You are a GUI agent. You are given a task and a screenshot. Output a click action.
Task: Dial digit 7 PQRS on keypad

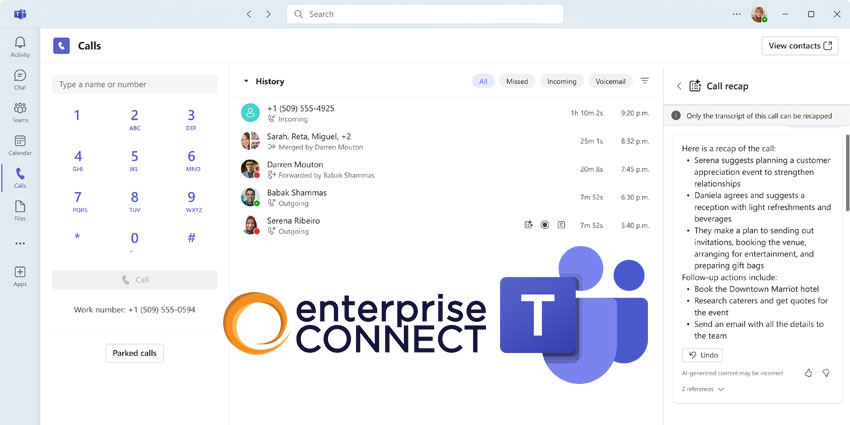click(x=79, y=201)
